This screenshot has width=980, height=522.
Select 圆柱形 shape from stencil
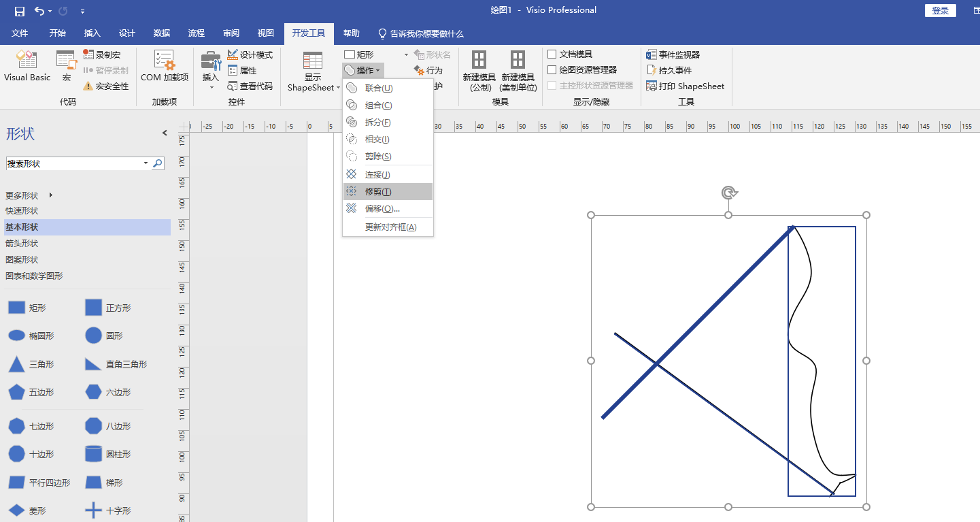click(107, 454)
